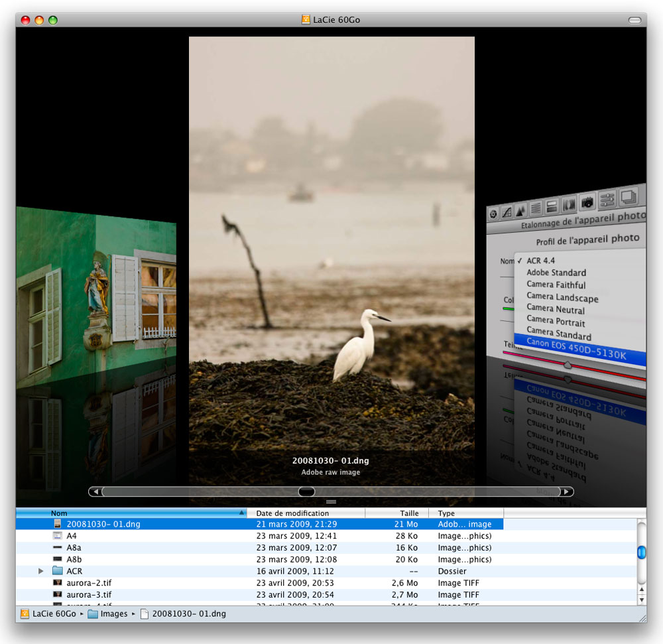Click the A8b file icon
Screen dimensions: 663x644
(58, 559)
